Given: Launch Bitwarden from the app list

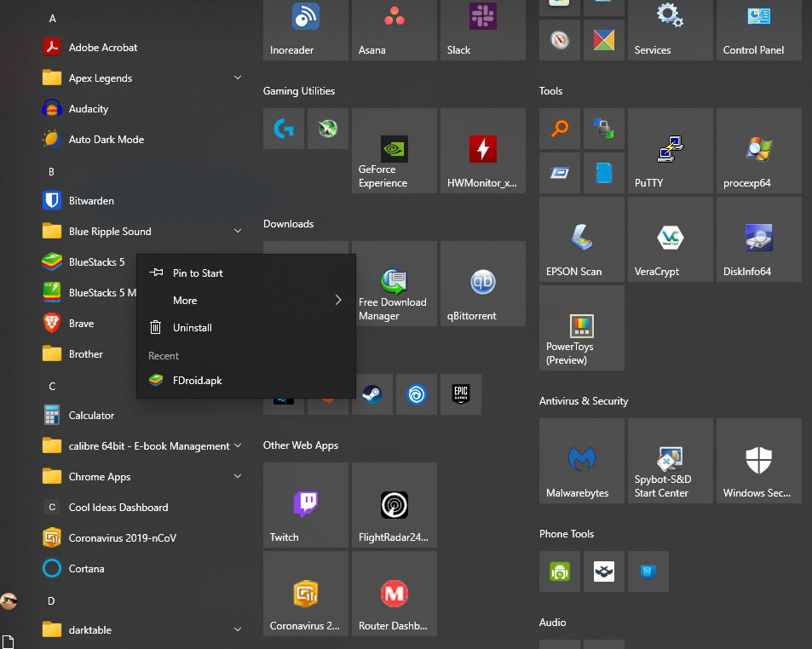Looking at the screenshot, I should [91, 201].
